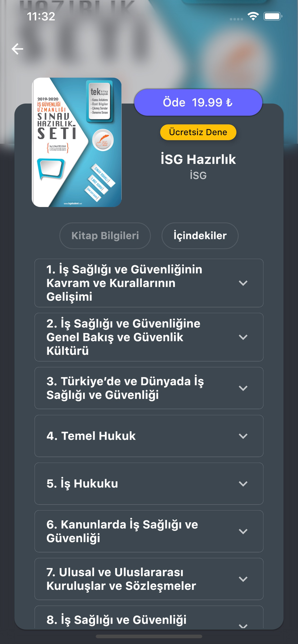Pay 19.99 ₺ with Öde button
Viewport: 298px width, 644px height.
(198, 102)
